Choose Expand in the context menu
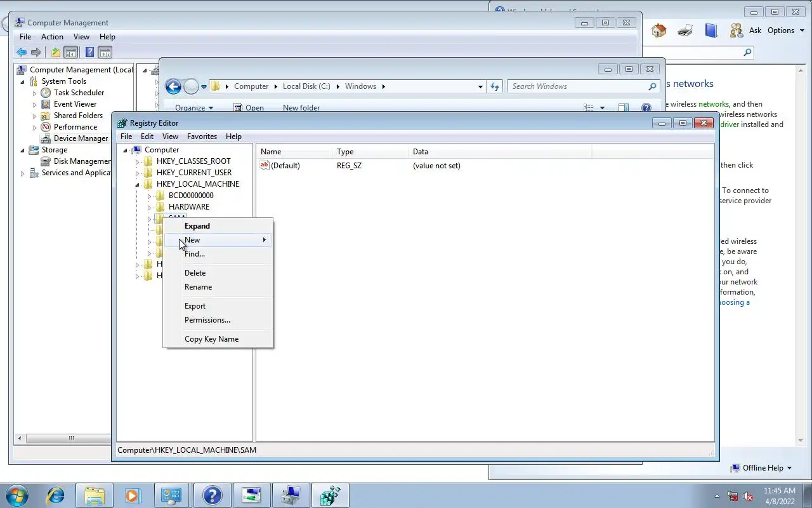This screenshot has width=812, height=508. (x=218, y=226)
